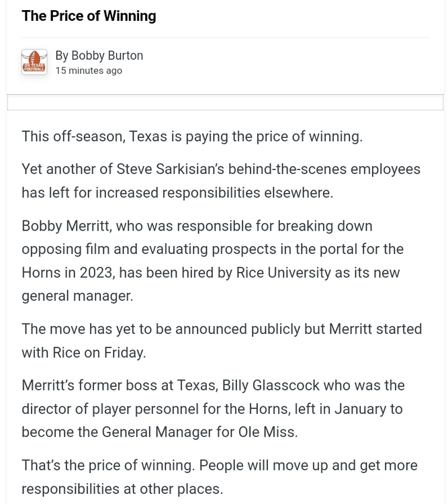448x504 pixels.
Task: Click the "15 minutes ago" timestamp
Action: [x=89, y=71]
